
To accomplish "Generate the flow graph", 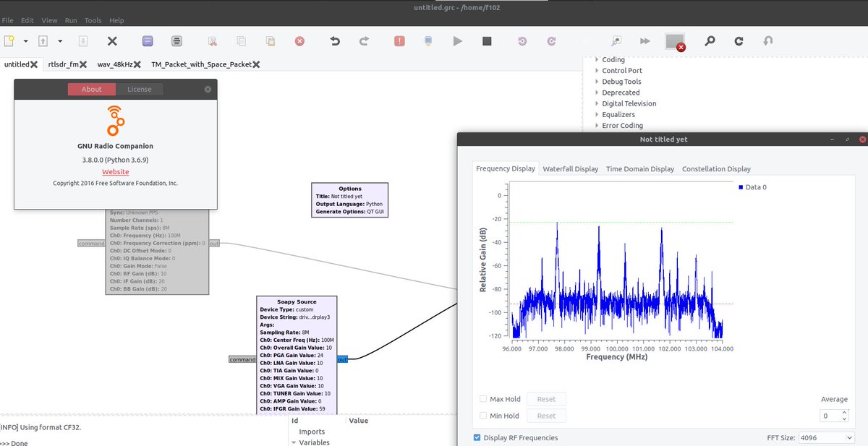I will (x=428, y=41).
